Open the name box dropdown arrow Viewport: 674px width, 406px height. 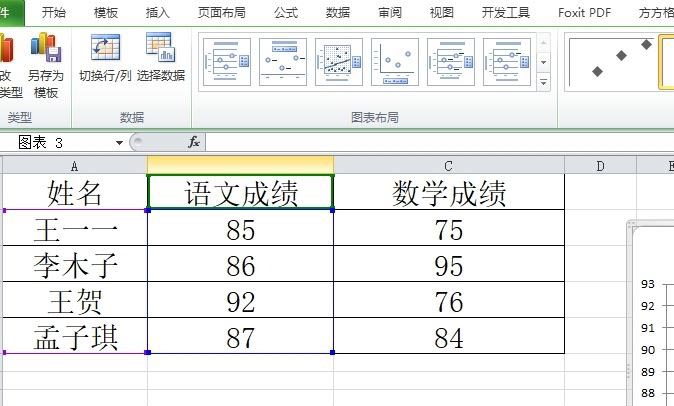coord(119,143)
